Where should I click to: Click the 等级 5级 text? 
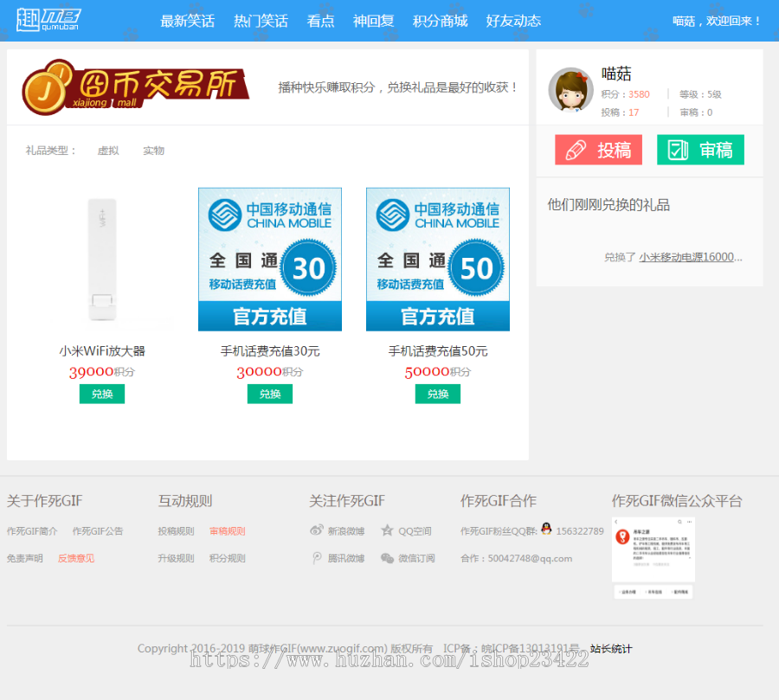700,94
